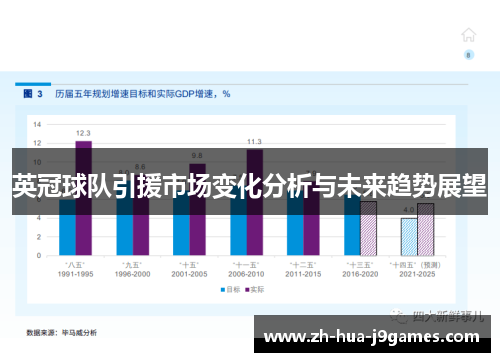Click the 11.3 value label
Viewport: 500px width, 362px height.
(x=254, y=142)
